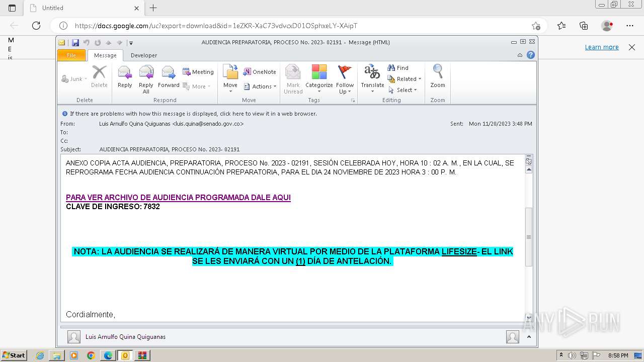Click the Save floppy disk icon
The image size is (644, 362).
coord(75,43)
